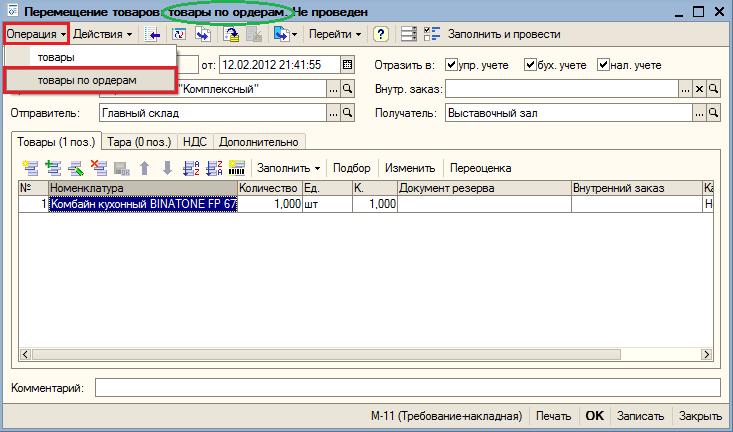Click the calendar icon beside the date
This screenshot has width=733, height=432.
[x=347, y=65]
